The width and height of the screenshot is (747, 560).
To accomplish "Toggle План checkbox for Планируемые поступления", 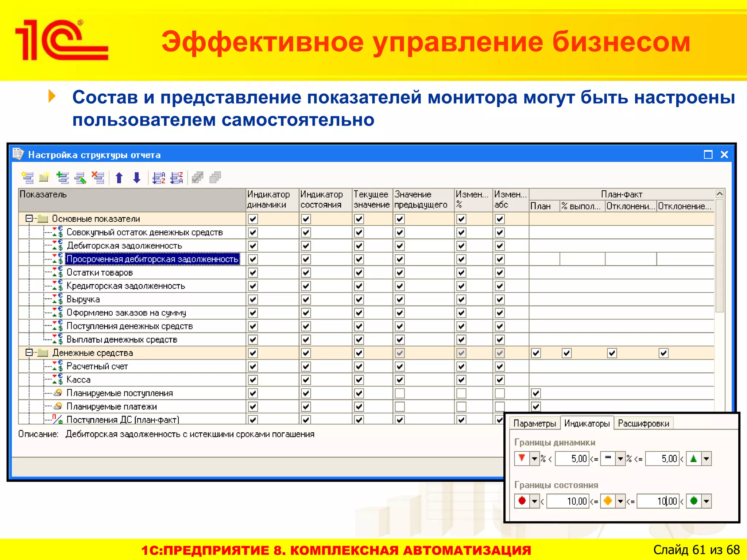I will click(x=536, y=393).
